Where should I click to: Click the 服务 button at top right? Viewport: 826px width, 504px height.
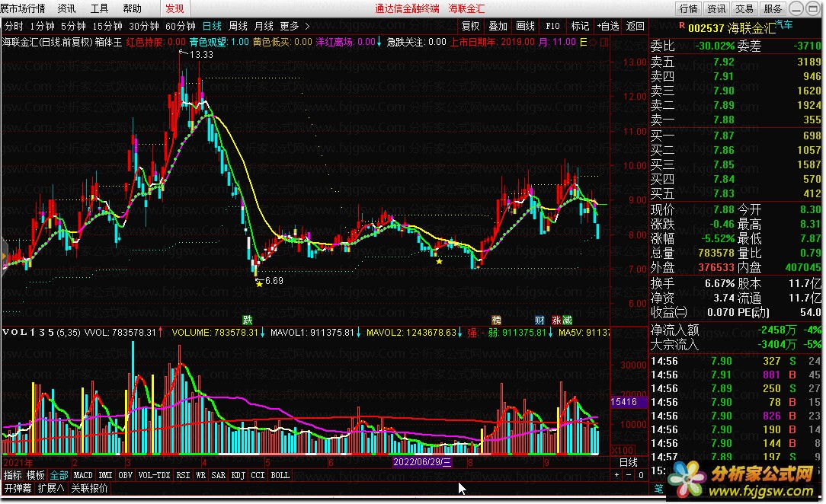tap(773, 8)
